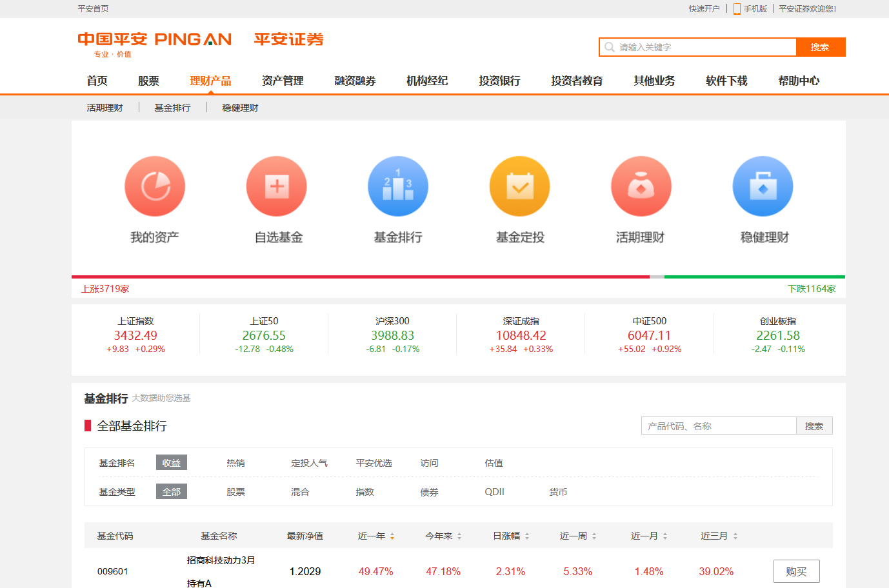Image resolution: width=889 pixels, height=588 pixels.
Task: Open the 软件下载 main menu item
Action: 726,81
